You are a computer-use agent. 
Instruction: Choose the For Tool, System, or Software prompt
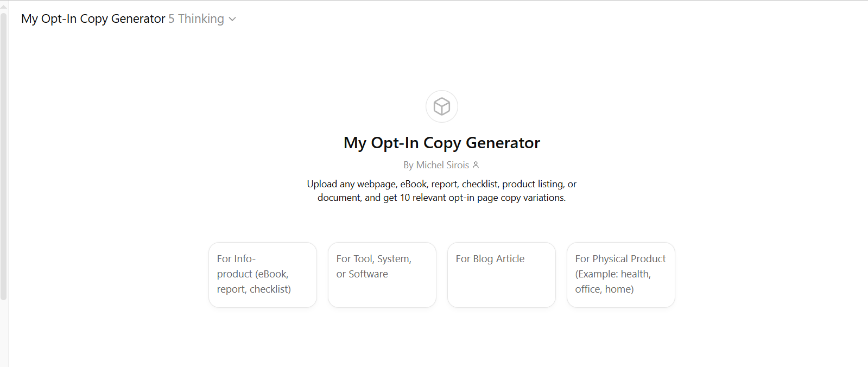point(382,275)
